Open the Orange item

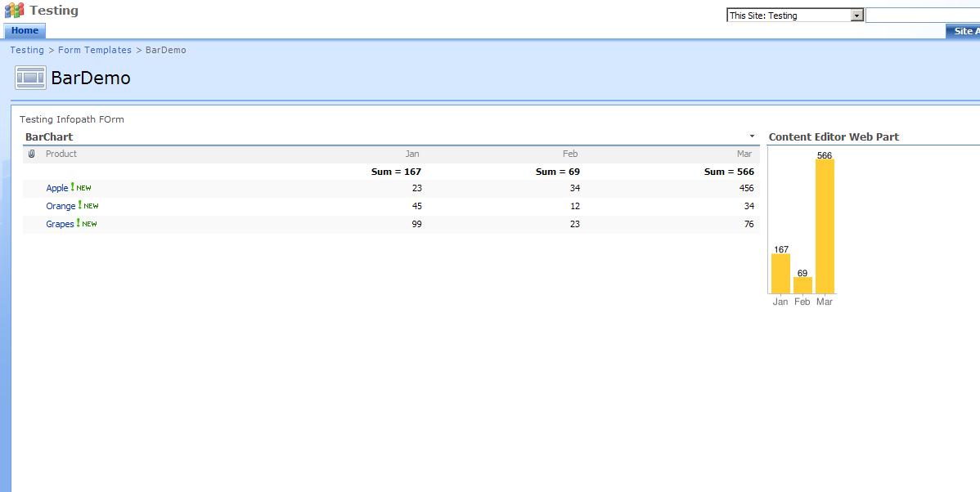click(x=61, y=206)
